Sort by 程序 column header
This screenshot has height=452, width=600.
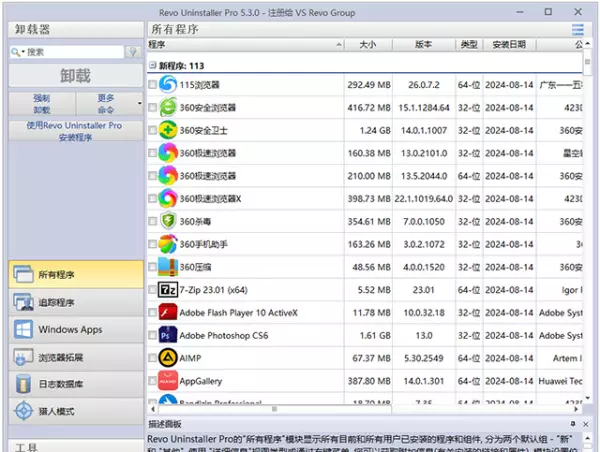246,45
